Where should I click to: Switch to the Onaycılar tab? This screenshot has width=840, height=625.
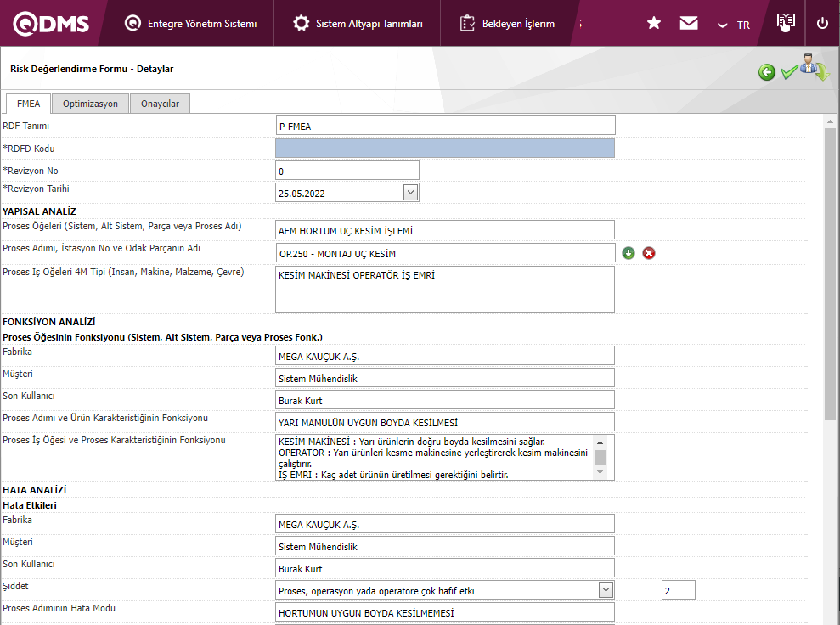(x=160, y=104)
